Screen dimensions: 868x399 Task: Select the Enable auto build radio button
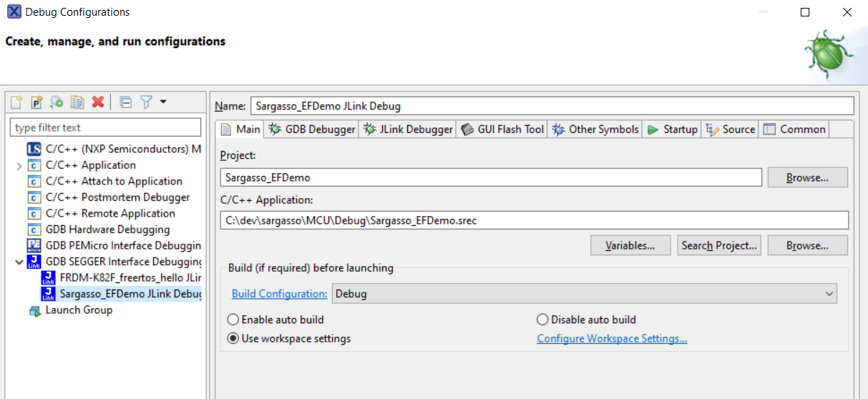tap(233, 320)
